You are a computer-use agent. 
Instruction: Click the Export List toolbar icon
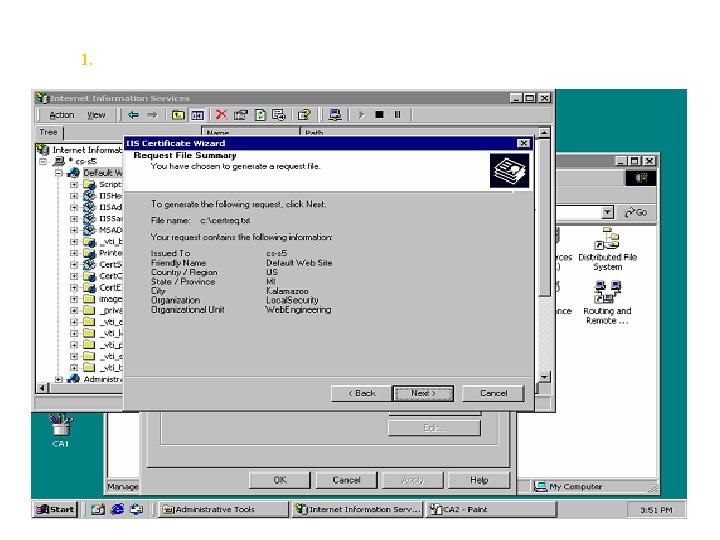tap(279, 115)
